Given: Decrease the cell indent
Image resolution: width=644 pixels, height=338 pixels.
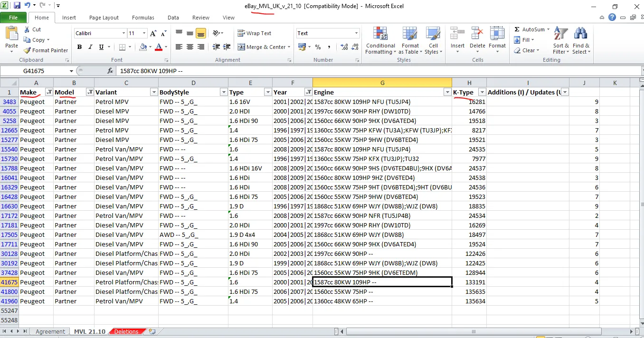Looking at the screenshot, I should [217, 47].
